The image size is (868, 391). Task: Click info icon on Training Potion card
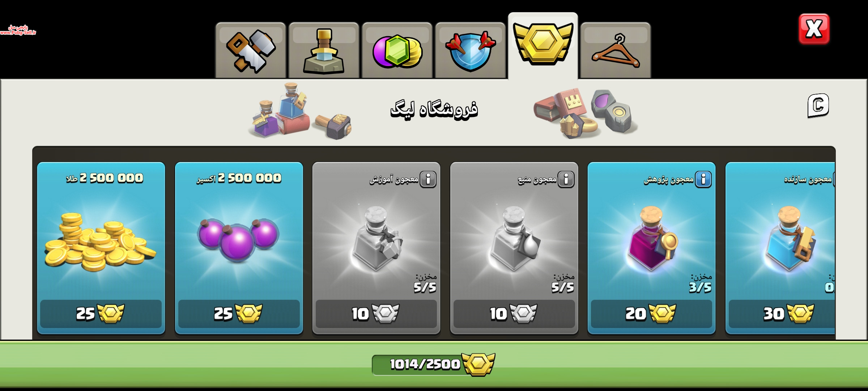(428, 179)
